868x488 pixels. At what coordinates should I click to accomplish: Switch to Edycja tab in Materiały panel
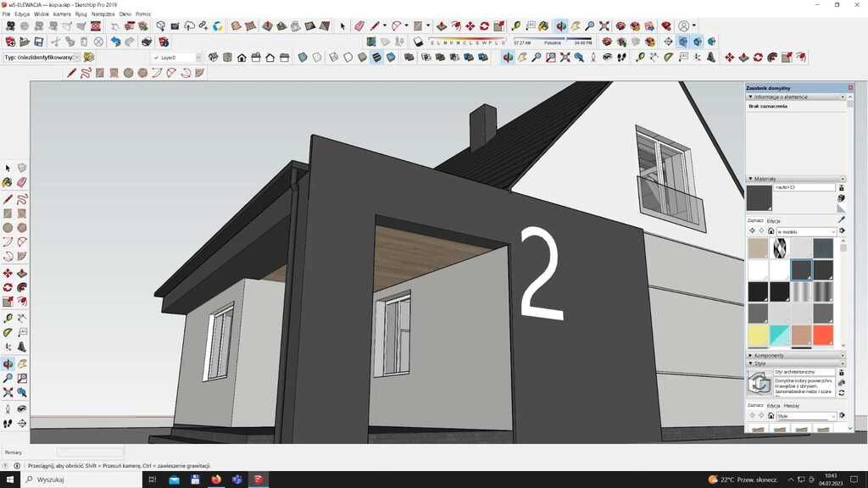point(773,220)
